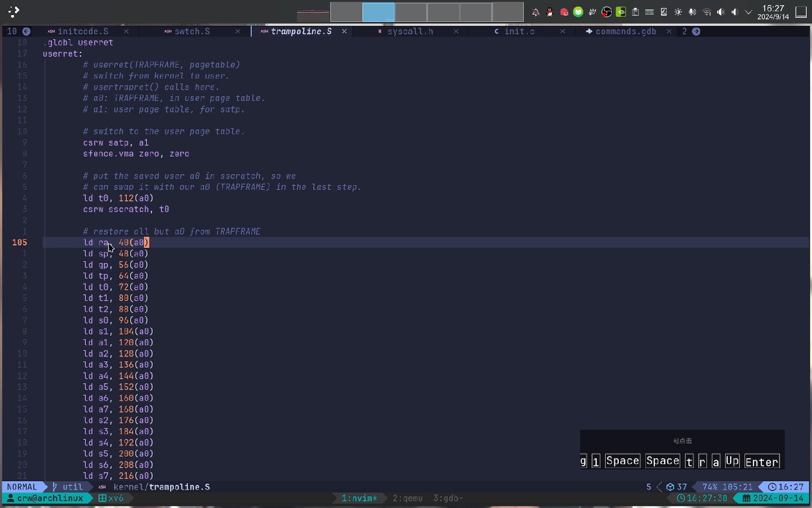Open the OBS Studio tray icon
Screen dimensions: 812x508
coord(607,12)
